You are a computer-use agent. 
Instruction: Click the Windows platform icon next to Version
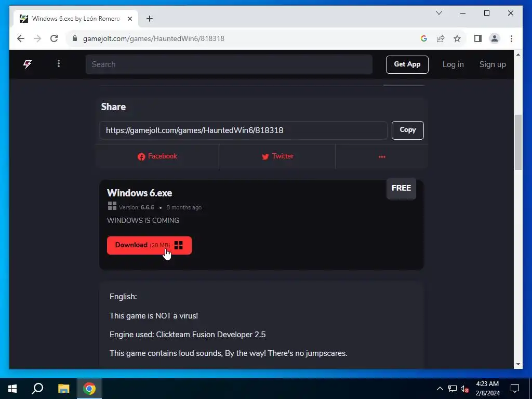coord(112,206)
